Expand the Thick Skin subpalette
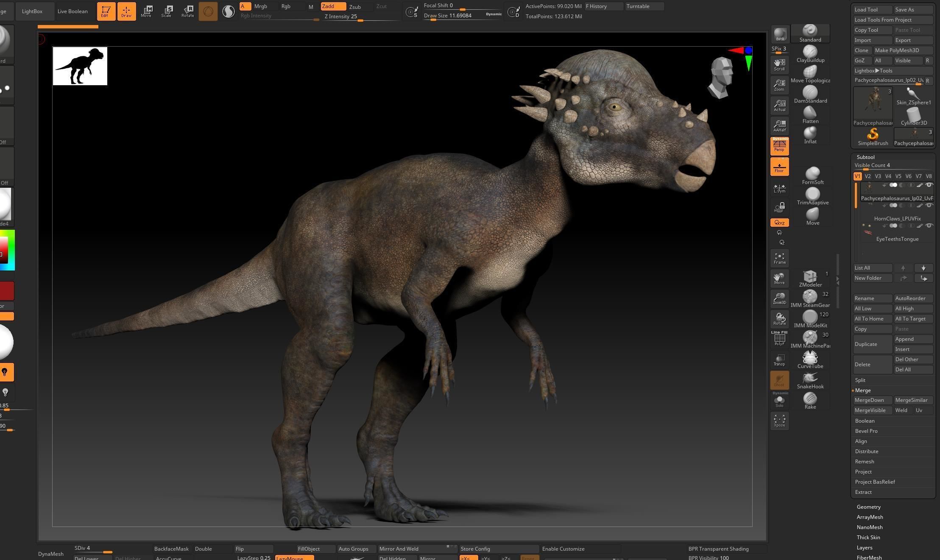 [868, 537]
